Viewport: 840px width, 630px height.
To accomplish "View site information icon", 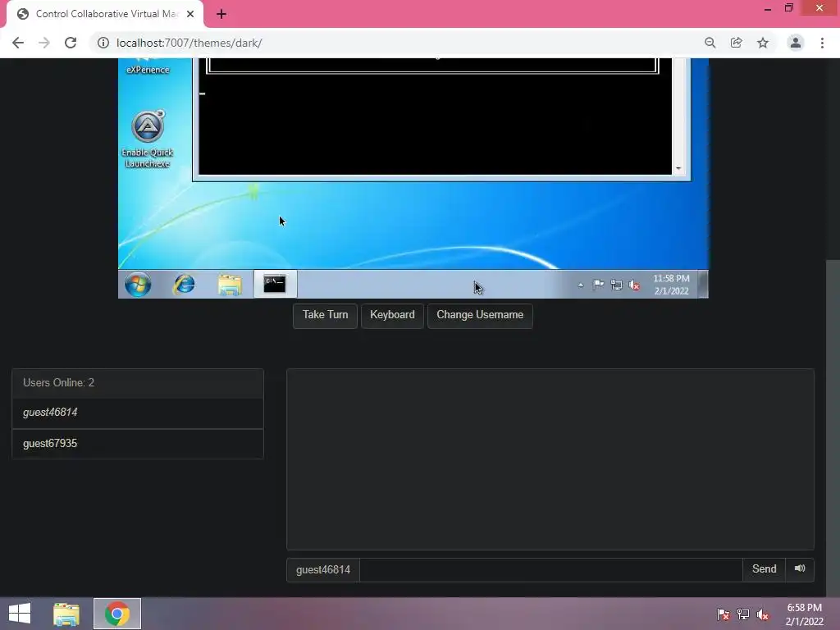I will (x=103, y=43).
